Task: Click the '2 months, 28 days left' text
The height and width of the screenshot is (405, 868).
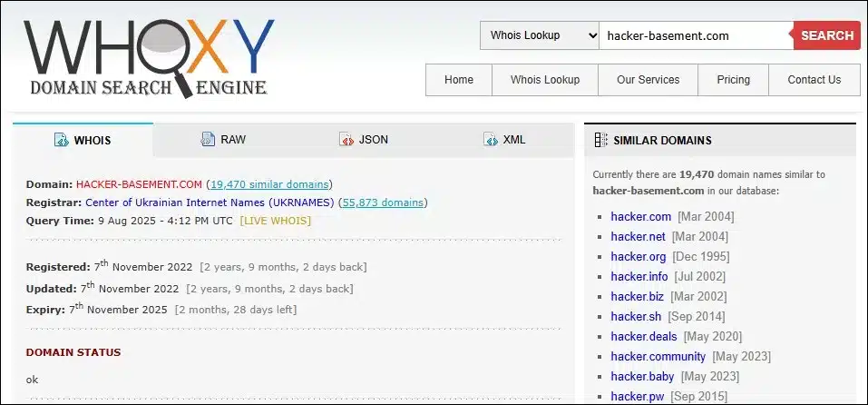Action: pyautogui.click(x=236, y=310)
